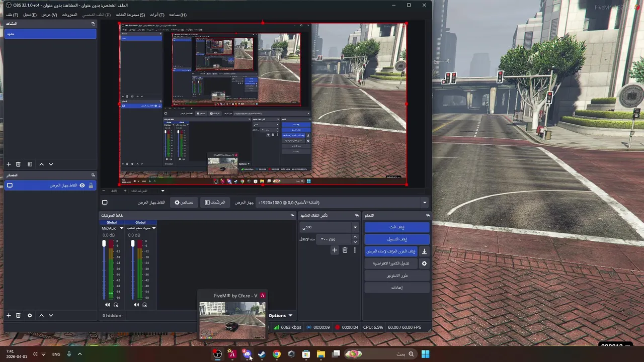
Task: Add a new scene with plus icon in المشاهد panel
Action: tap(9, 164)
